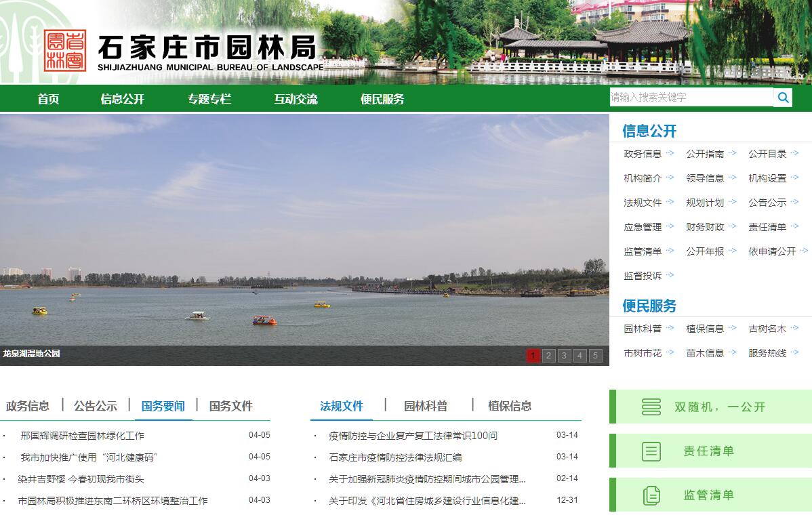Click the 双随机,一公开 stacked list icon
The width and height of the screenshot is (812, 515).
651,407
